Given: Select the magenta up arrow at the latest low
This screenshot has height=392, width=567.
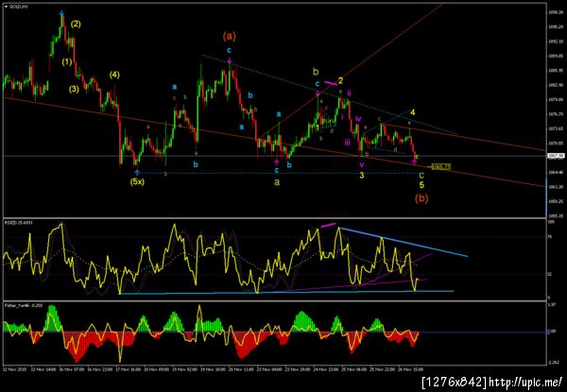Looking at the screenshot, I should (x=415, y=162).
